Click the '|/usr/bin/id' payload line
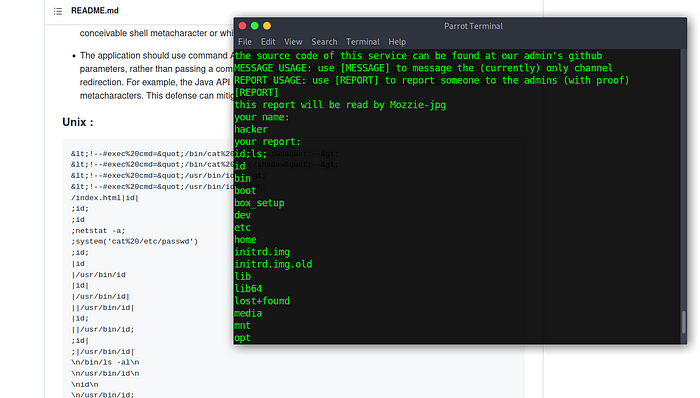 98,274
